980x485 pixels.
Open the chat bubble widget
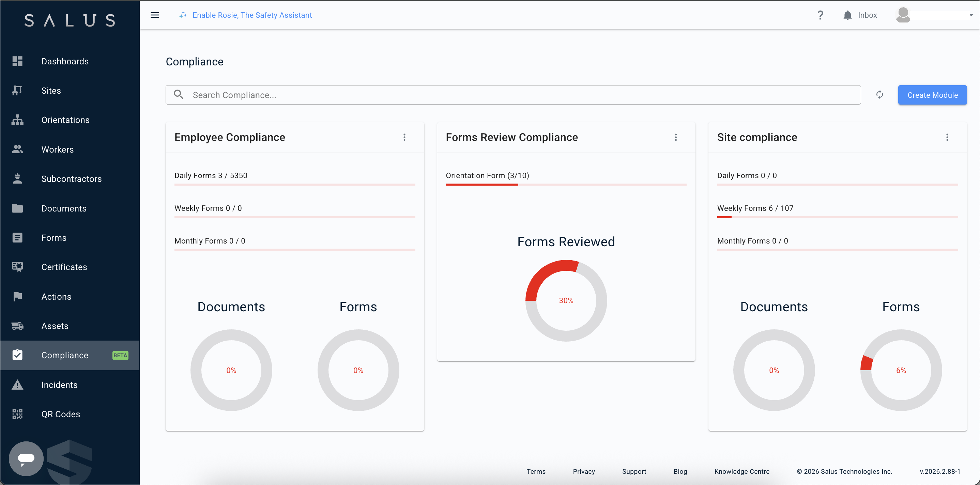coord(26,459)
